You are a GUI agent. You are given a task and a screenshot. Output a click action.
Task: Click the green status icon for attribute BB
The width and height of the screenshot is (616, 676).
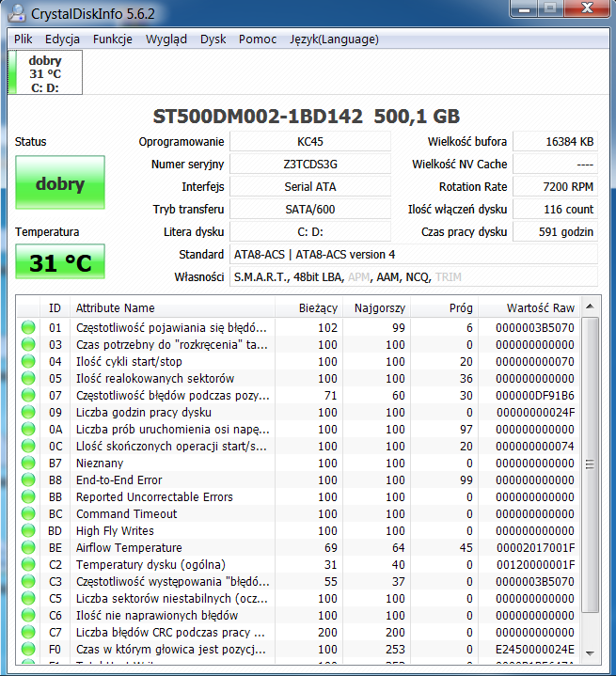28,496
